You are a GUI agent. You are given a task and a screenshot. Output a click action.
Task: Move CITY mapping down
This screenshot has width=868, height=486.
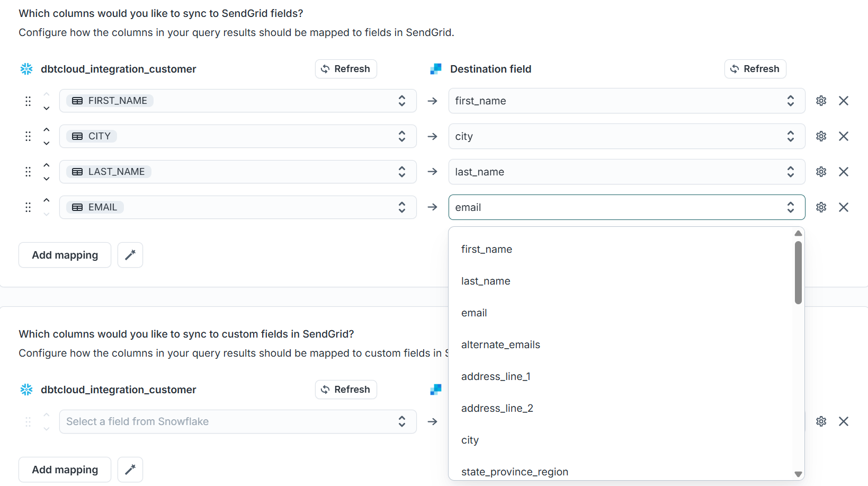47,143
